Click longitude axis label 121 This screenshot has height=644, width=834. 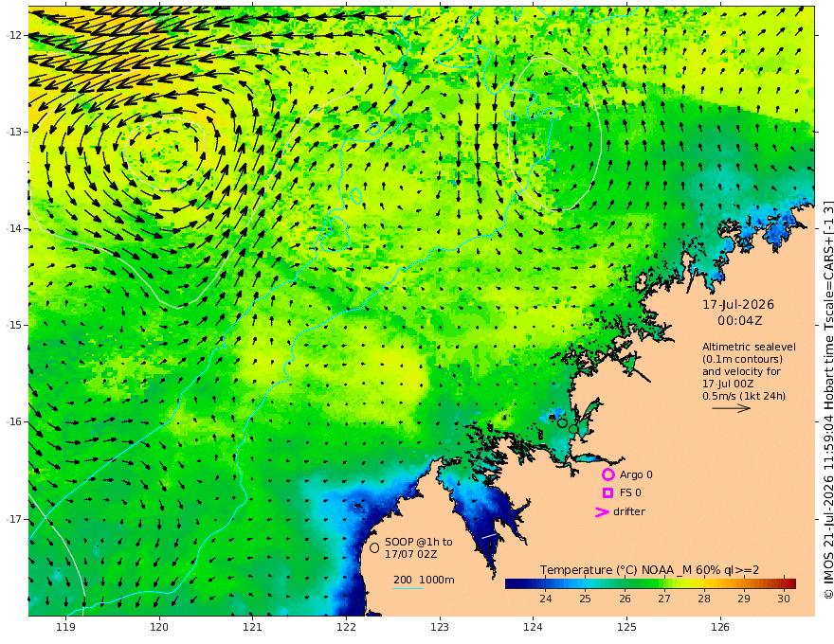[253, 627]
